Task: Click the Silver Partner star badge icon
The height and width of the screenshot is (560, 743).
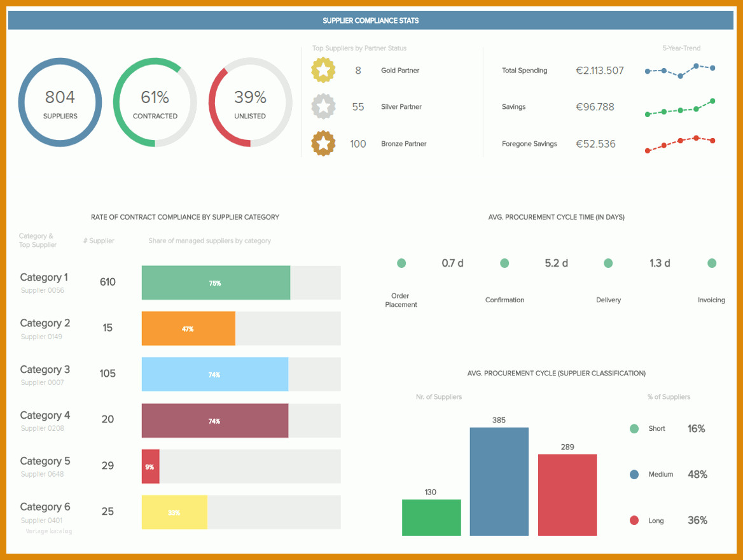Action: click(x=323, y=107)
